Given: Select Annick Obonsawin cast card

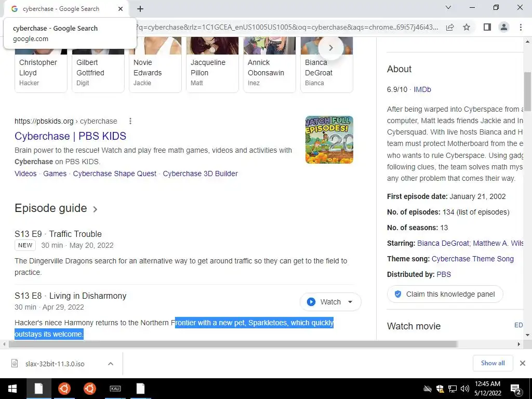Looking at the screenshot, I should [270, 64].
